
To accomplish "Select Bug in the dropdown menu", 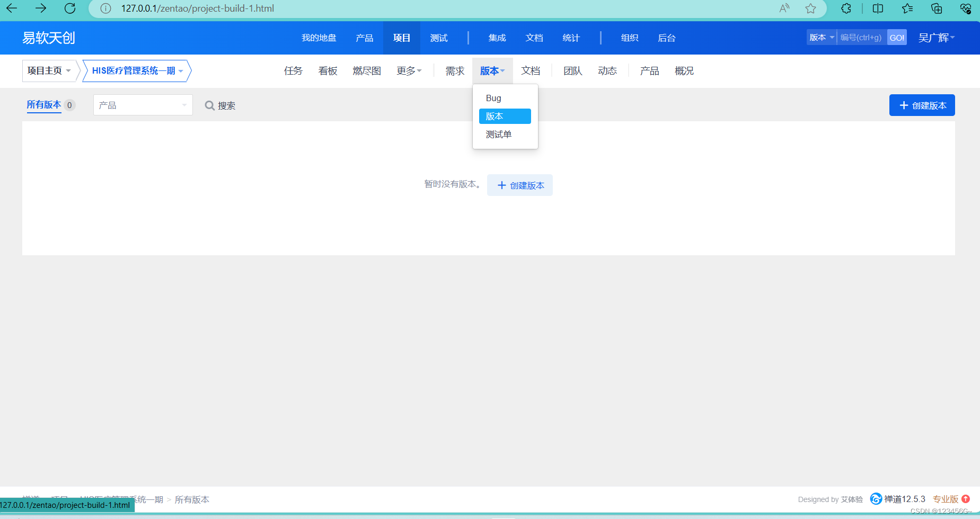I will (505, 98).
